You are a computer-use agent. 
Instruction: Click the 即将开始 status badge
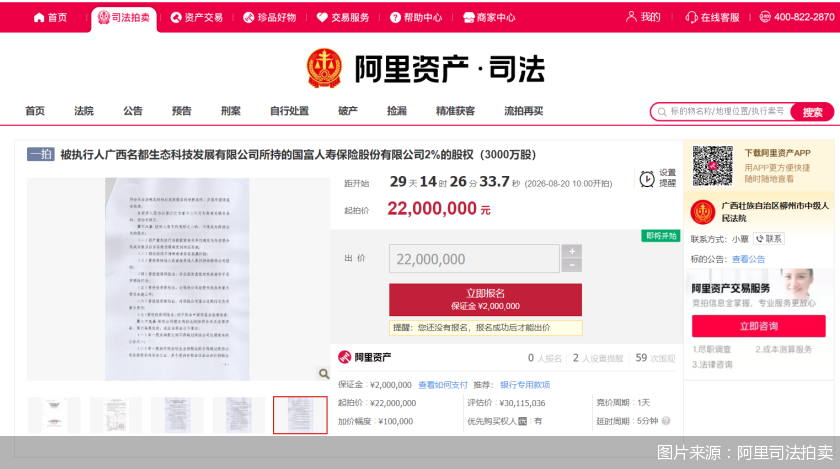(661, 236)
